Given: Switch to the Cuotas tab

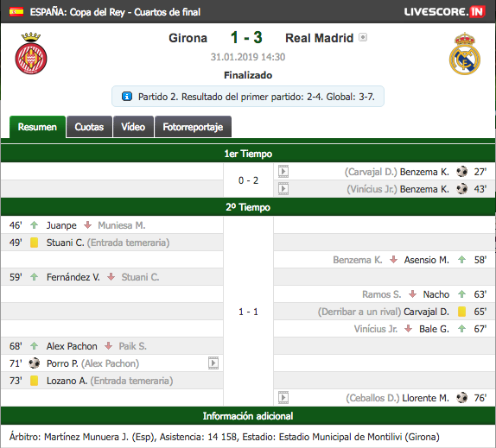Looking at the screenshot, I should click(89, 127).
